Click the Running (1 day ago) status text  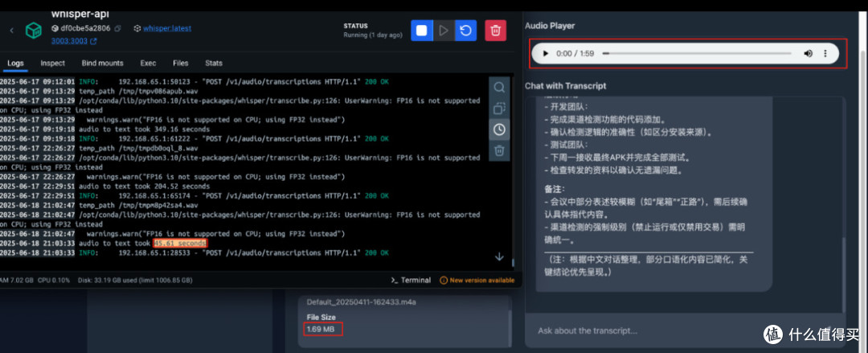(x=373, y=35)
